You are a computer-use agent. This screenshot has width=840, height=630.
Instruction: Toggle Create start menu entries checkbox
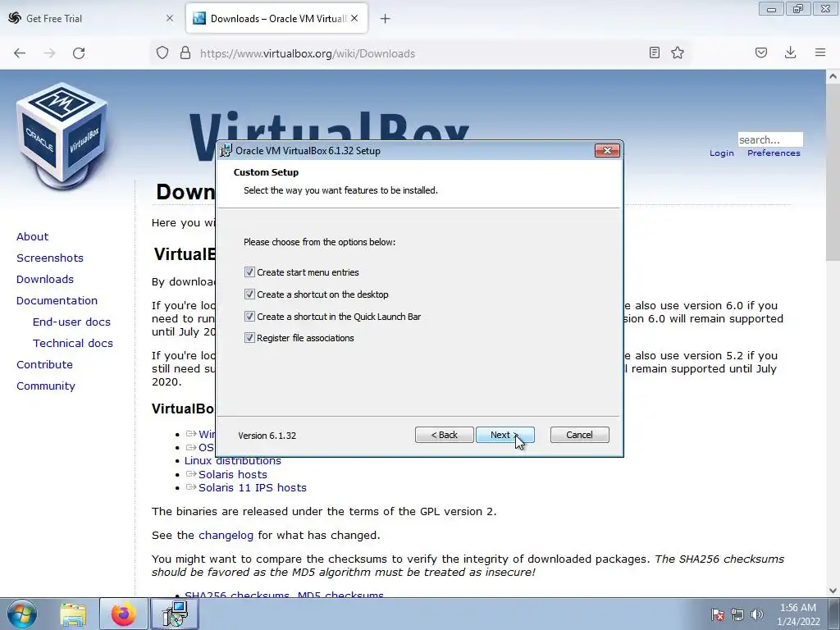(x=249, y=272)
